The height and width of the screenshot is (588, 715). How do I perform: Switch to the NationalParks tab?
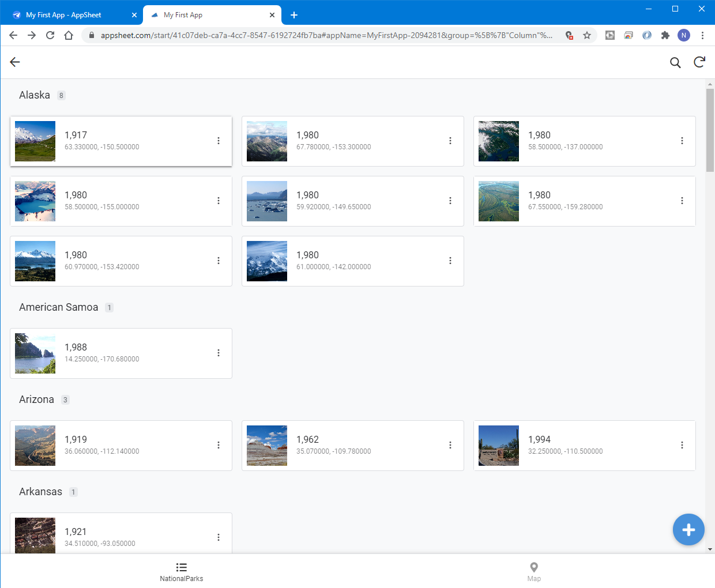[x=181, y=571]
